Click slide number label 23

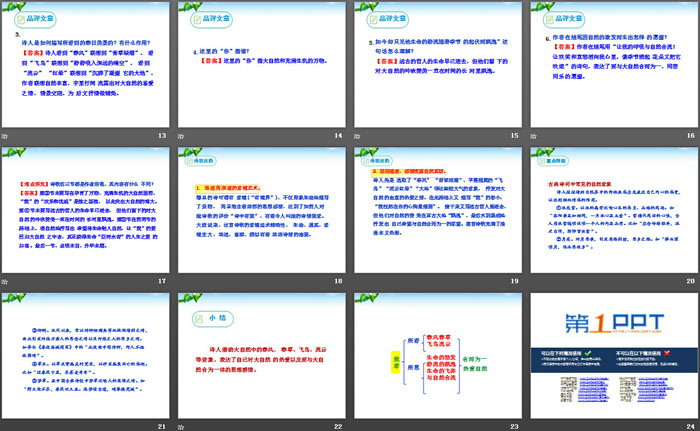click(514, 427)
